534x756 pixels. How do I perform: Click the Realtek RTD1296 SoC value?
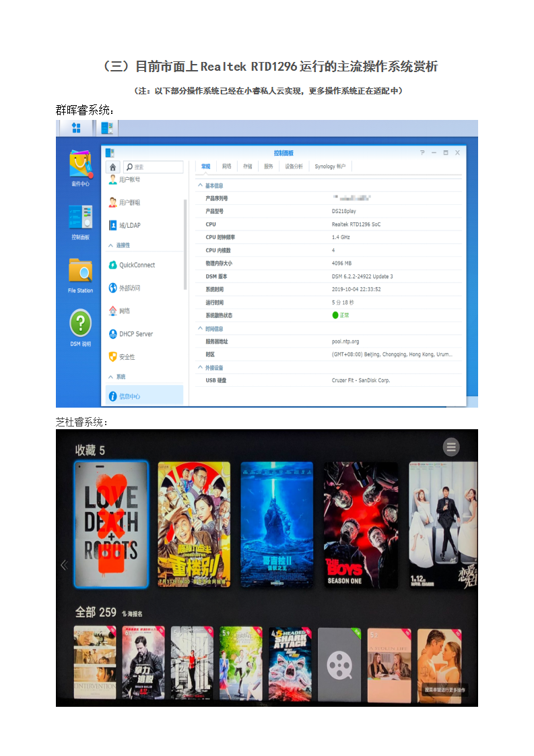(356, 224)
